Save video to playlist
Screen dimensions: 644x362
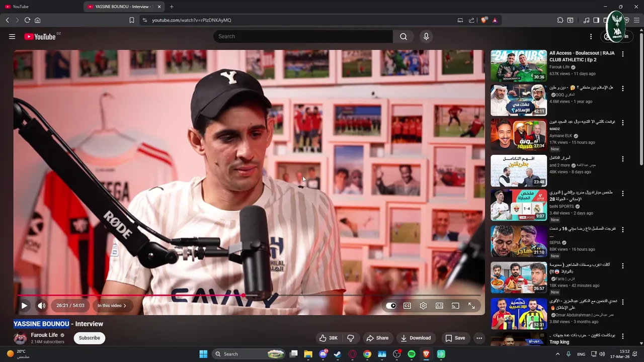(x=455, y=338)
